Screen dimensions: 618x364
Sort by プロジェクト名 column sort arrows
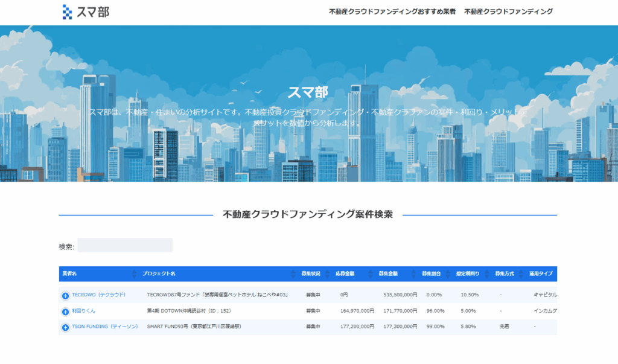tap(295, 274)
